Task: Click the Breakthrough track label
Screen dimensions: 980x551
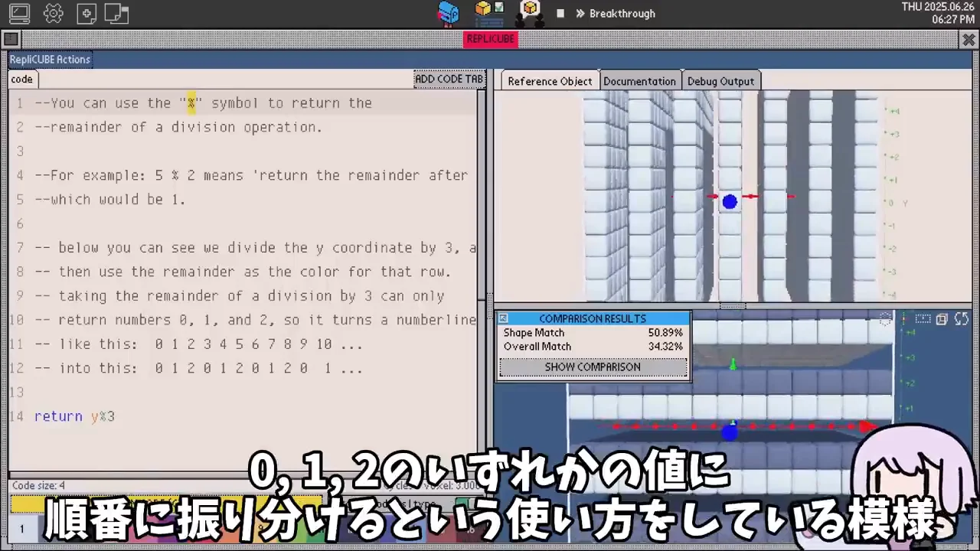Action: click(622, 14)
